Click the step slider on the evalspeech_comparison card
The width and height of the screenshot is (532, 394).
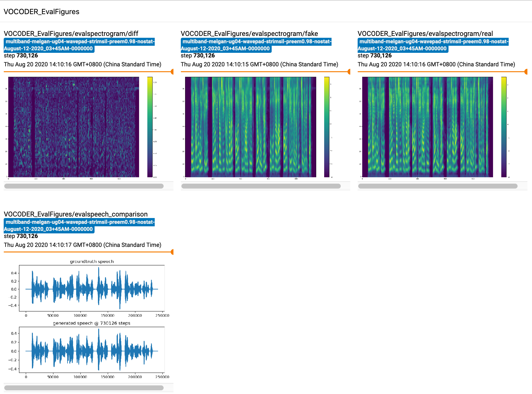pyautogui.click(x=172, y=252)
